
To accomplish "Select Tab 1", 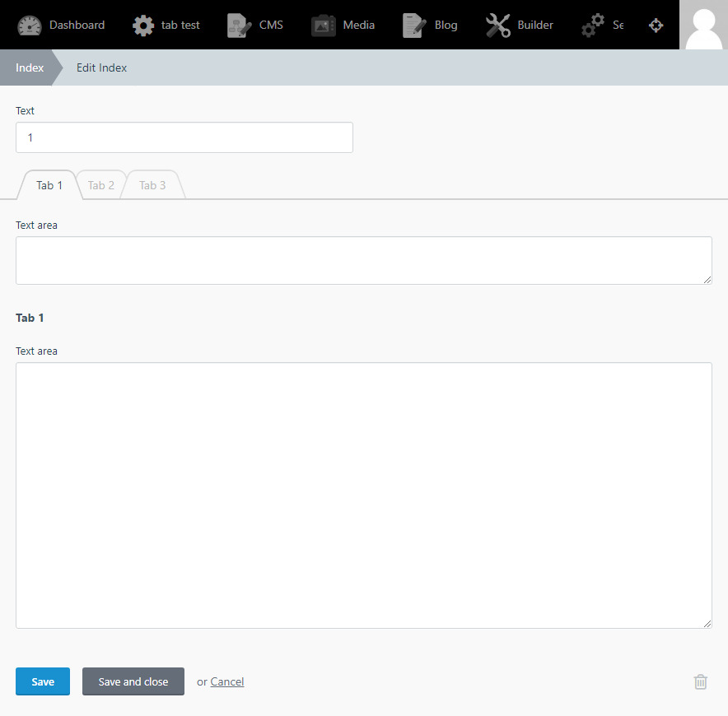I will click(48, 184).
